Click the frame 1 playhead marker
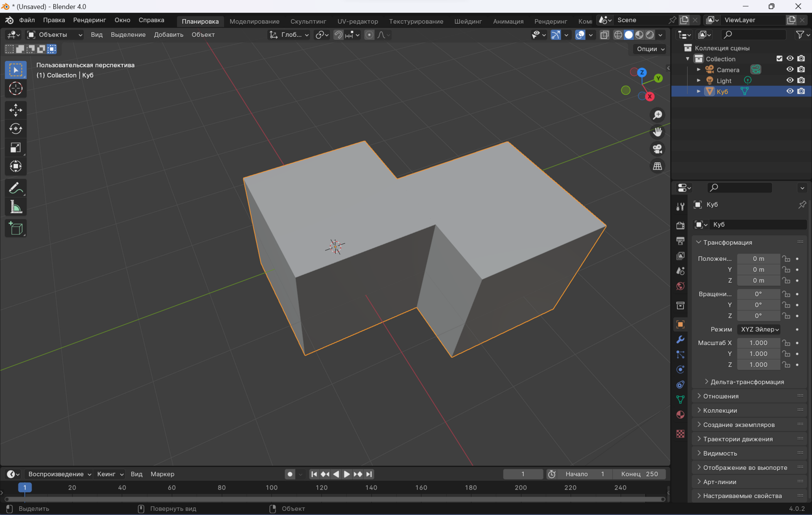The height and width of the screenshot is (515, 812). coord(25,488)
